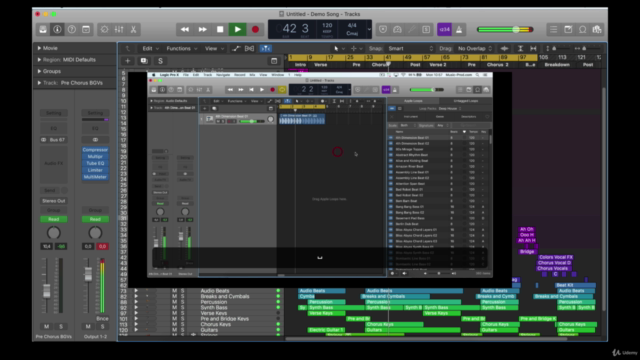
Task: Click the Breakdown arrangement marker
Action: coord(557,64)
